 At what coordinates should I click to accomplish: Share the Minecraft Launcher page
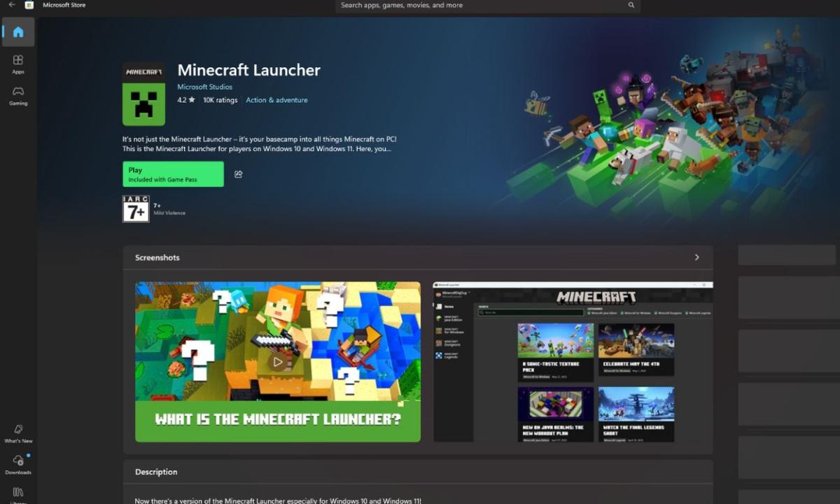(238, 174)
